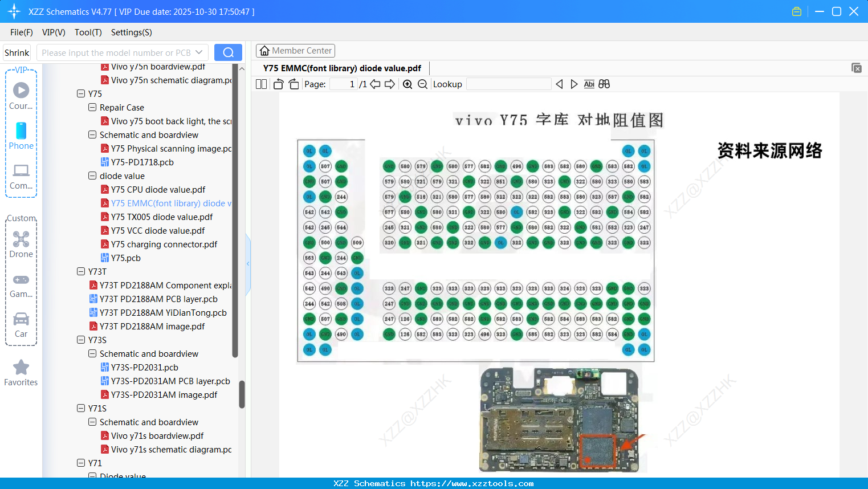Open the Tool(T) menu
868x489 pixels.
pyautogui.click(x=88, y=32)
